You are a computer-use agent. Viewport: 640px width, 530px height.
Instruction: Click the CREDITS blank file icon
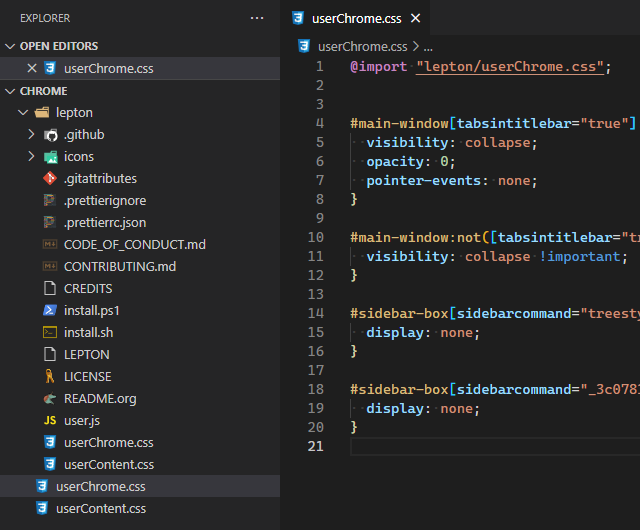50,288
